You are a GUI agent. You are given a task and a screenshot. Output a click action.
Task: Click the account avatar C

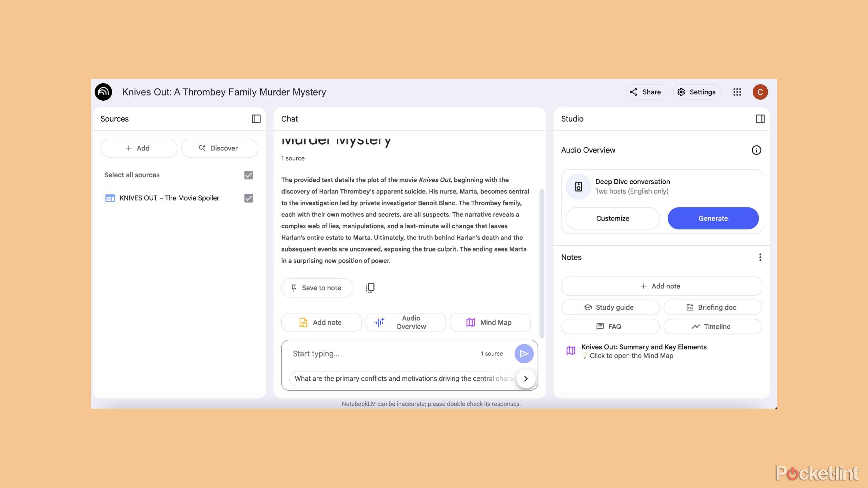[x=760, y=92]
